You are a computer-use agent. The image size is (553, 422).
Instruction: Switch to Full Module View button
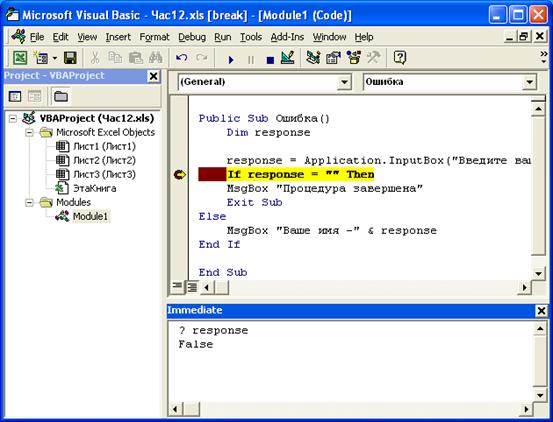pyautogui.click(x=192, y=287)
